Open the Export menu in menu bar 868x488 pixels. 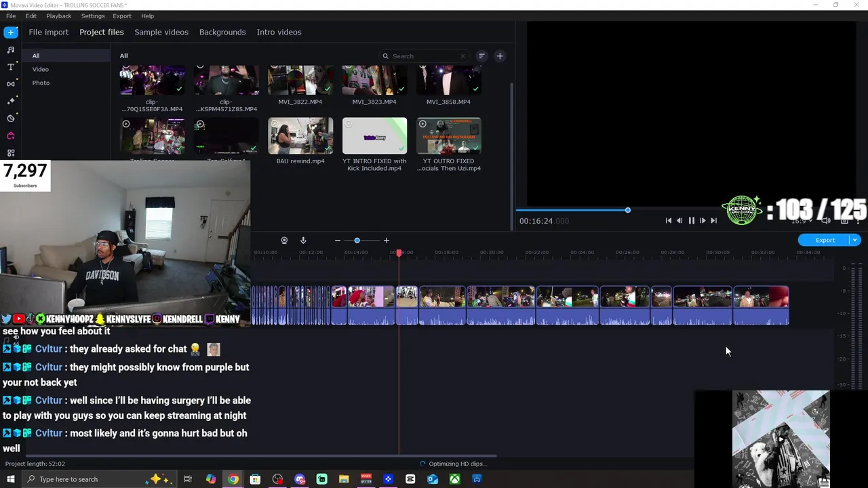point(122,16)
